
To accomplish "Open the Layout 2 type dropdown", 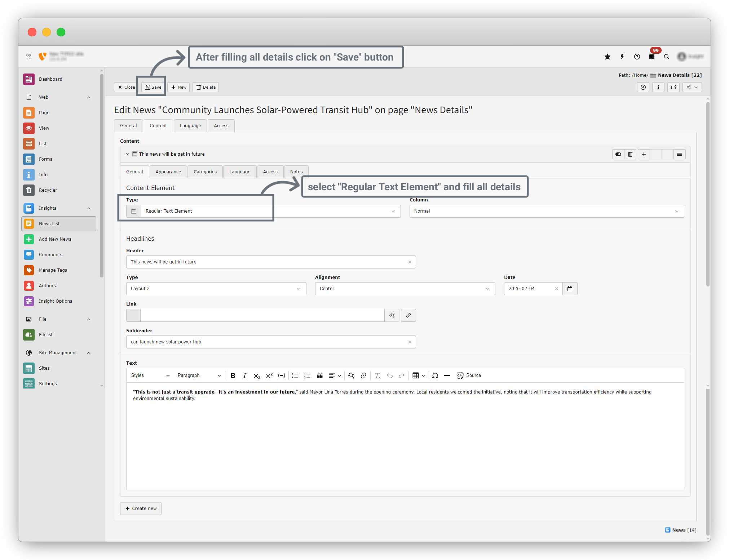I will 216,289.
